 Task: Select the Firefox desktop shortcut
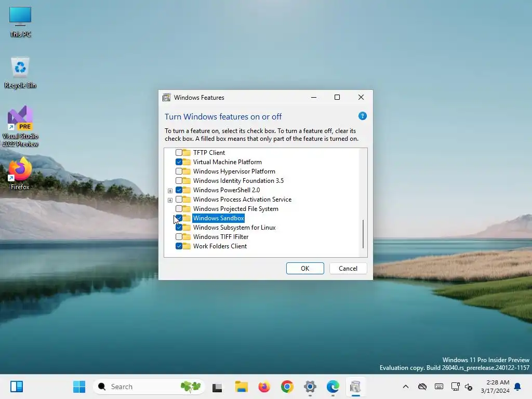pos(20,174)
